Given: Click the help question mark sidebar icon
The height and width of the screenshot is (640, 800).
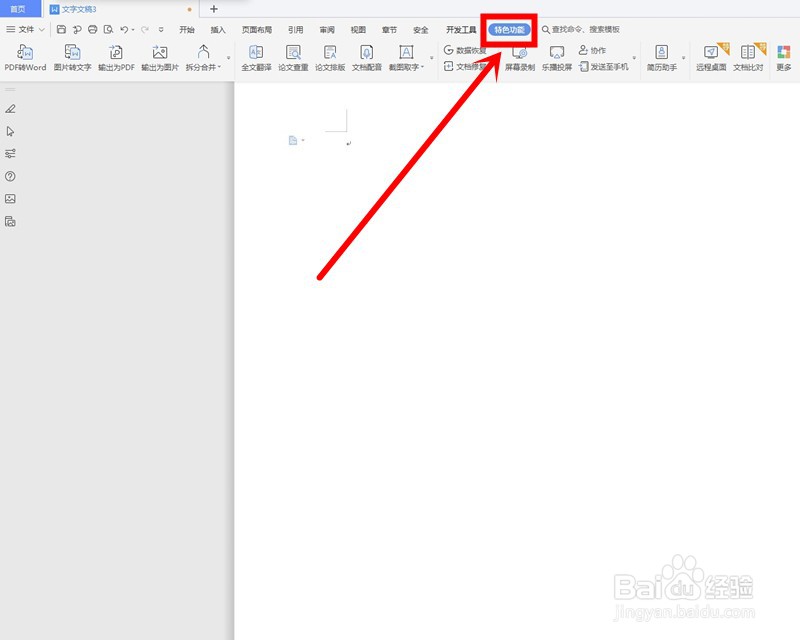Looking at the screenshot, I should tap(10, 176).
